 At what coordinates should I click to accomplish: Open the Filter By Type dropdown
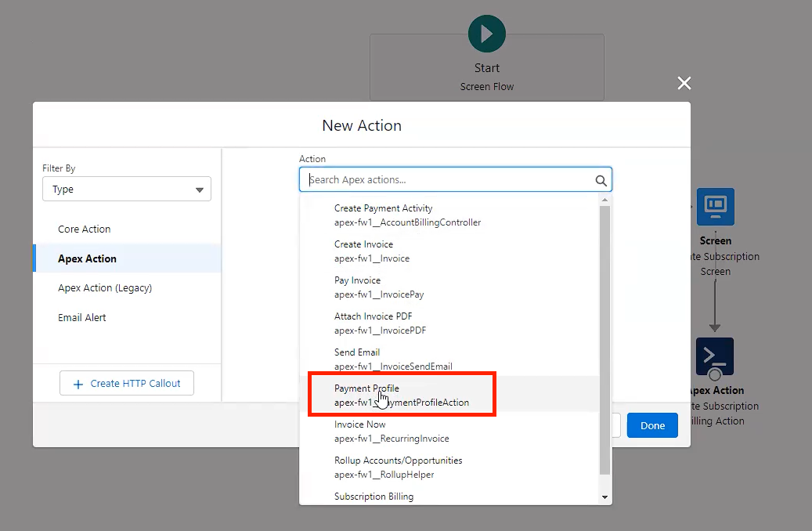(x=127, y=190)
